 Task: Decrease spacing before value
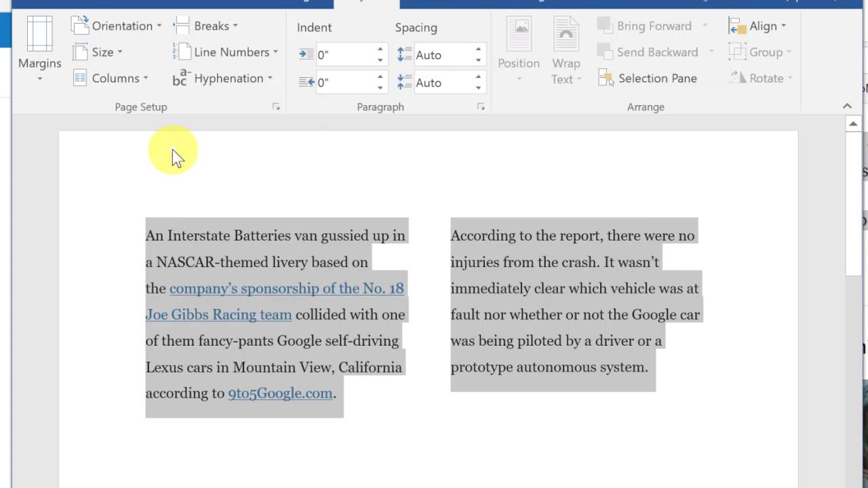point(478,60)
